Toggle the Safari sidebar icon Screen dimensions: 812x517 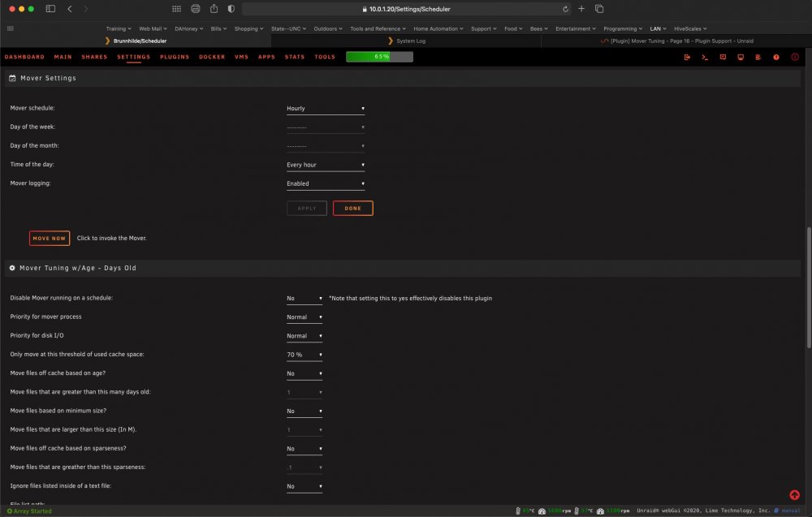click(50, 9)
